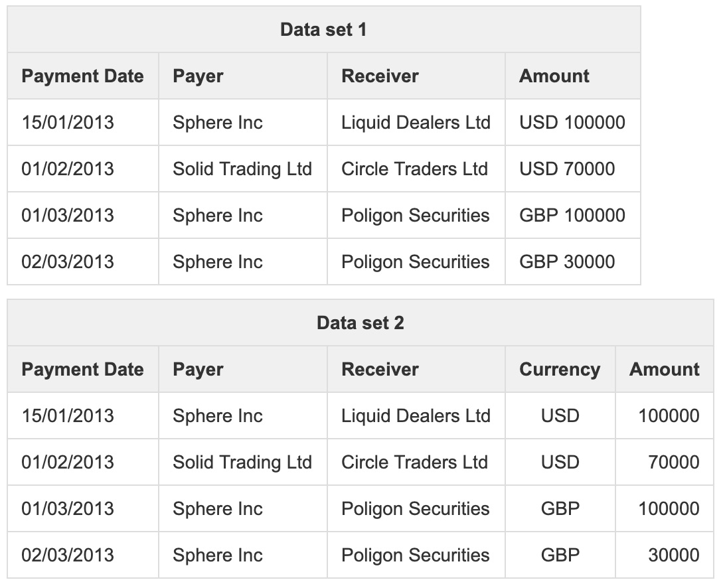Screen dimensions: 725x588
Task: Click the USD currency cell for Solid Trading Ltd
Action: point(560,463)
